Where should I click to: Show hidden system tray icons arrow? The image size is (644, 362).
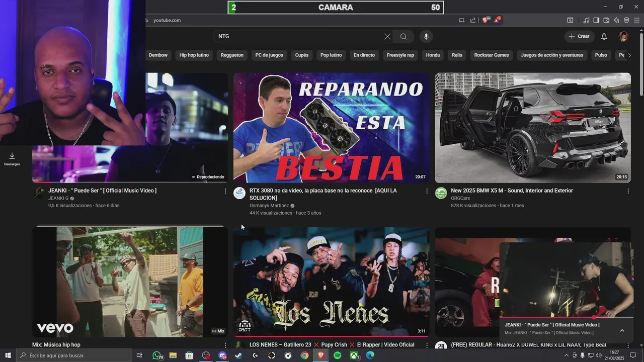tap(567, 355)
